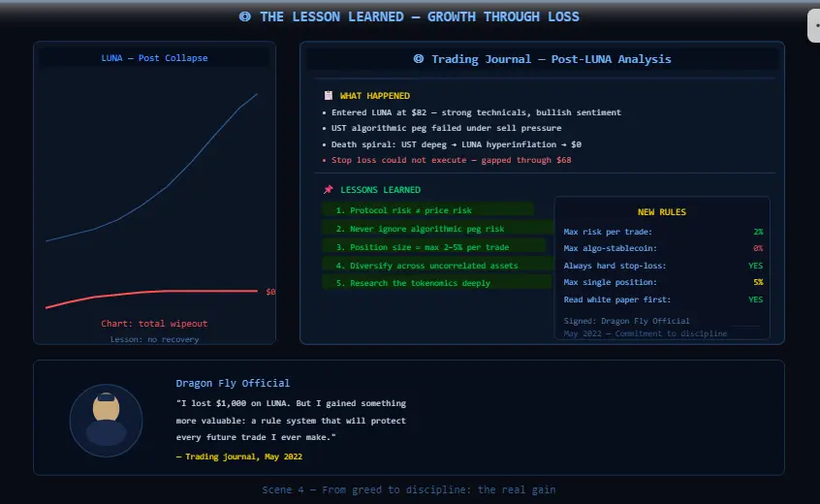
Task: Click the yellow '5%' single position value
Action: (x=758, y=282)
